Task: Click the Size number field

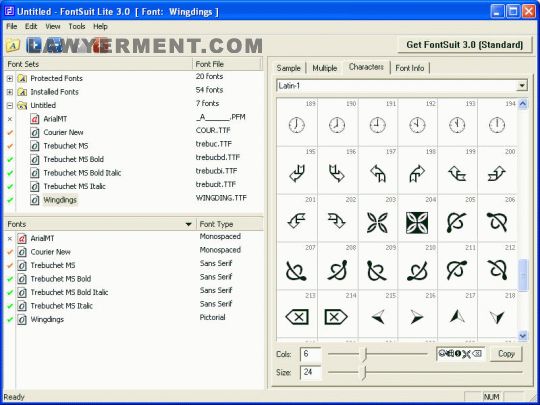Action: pos(311,373)
